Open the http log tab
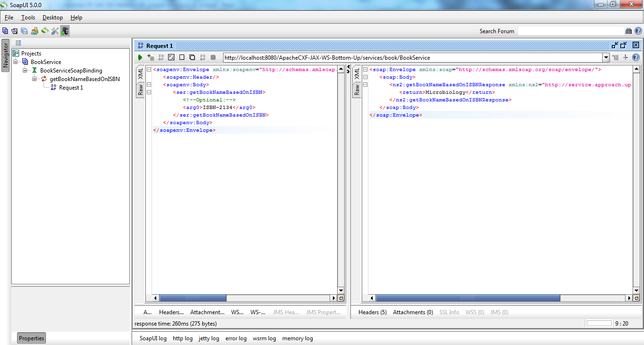644x345 pixels. click(x=183, y=338)
